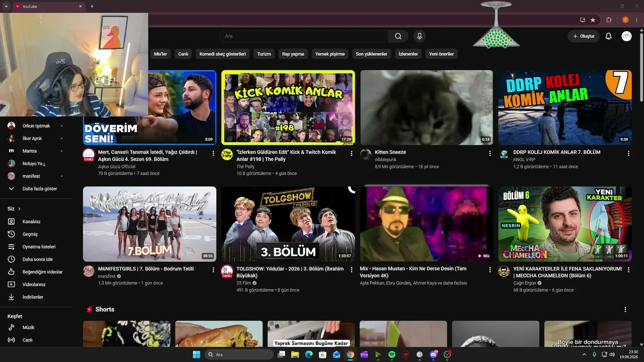
Task: Open Beğendiğim videolar thumbs-up icon
Action: pyautogui.click(x=11, y=272)
